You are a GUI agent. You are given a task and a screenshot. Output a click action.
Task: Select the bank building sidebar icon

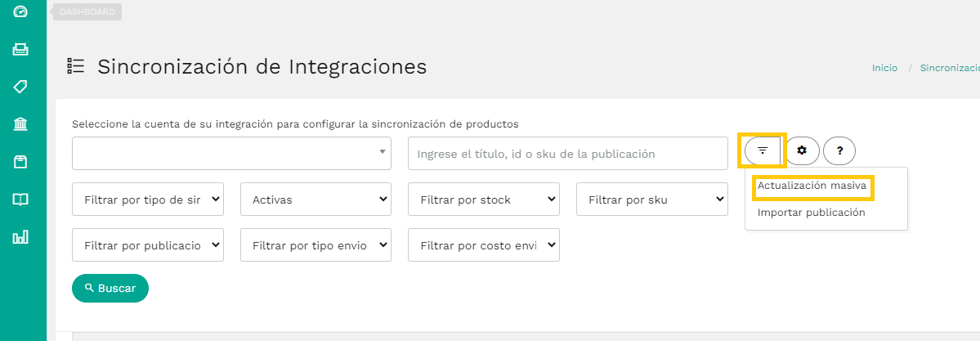pos(20,124)
